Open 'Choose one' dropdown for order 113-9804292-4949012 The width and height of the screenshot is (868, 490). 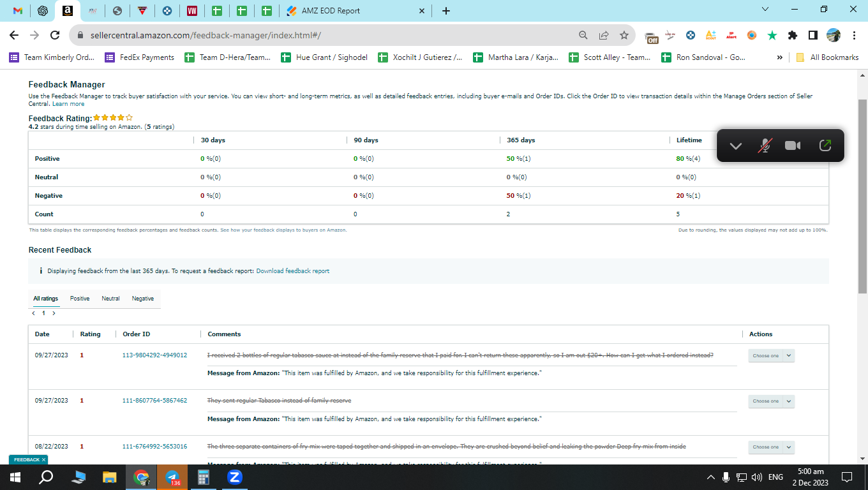[x=771, y=356]
